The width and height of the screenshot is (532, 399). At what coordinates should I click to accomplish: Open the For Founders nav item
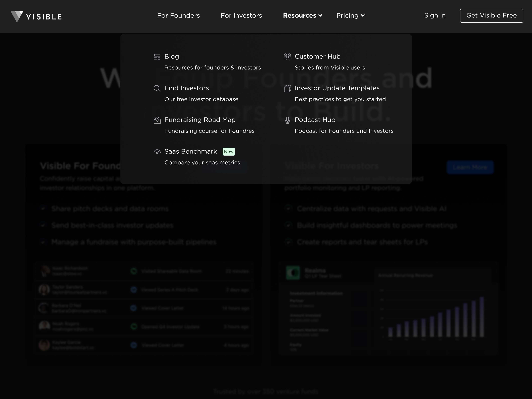(x=178, y=15)
